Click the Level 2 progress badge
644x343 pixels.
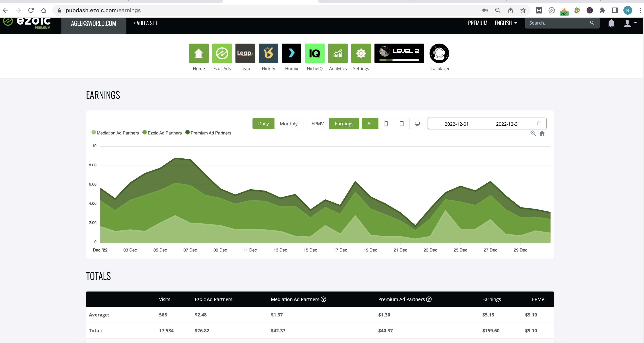(x=399, y=53)
